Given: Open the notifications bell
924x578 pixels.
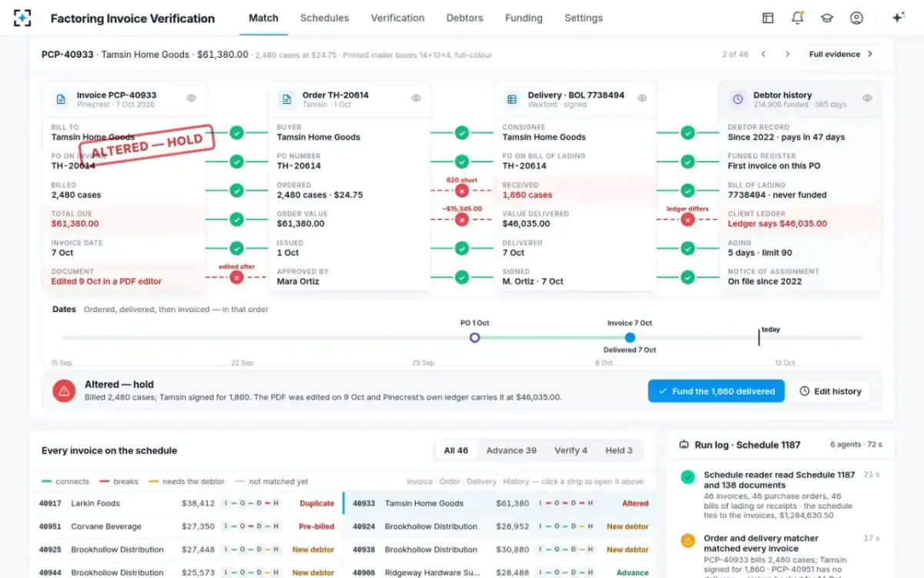Looking at the screenshot, I should (798, 18).
